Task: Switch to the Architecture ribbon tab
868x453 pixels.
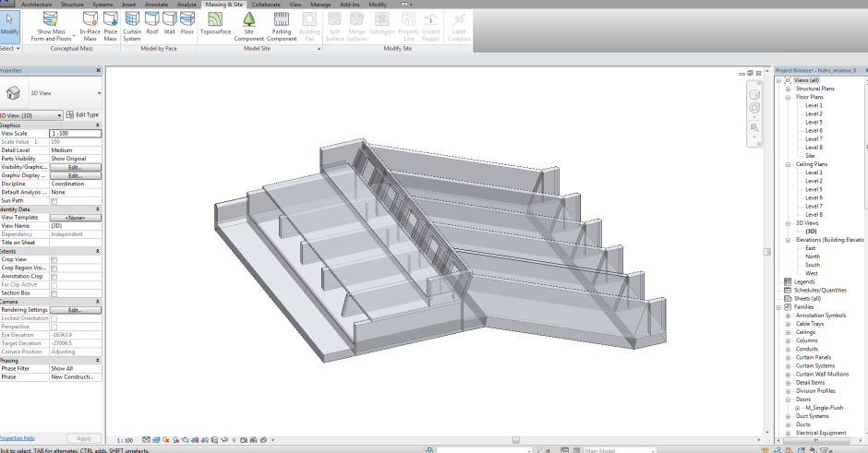Action: tap(37, 5)
